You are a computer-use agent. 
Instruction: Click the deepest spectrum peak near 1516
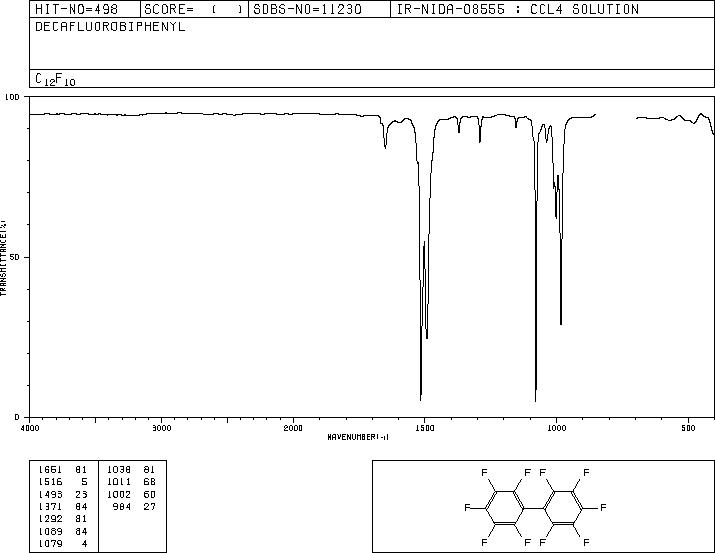point(420,399)
